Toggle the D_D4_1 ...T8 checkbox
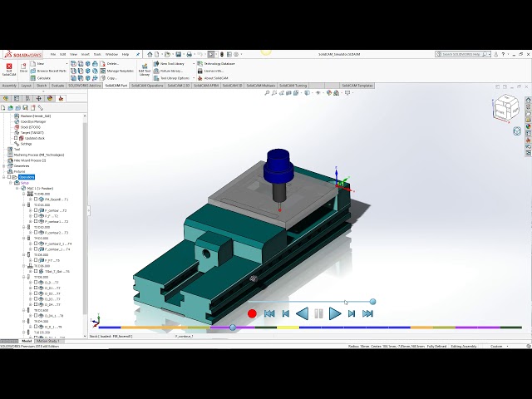This screenshot has width=532, height=399. [x=36, y=316]
